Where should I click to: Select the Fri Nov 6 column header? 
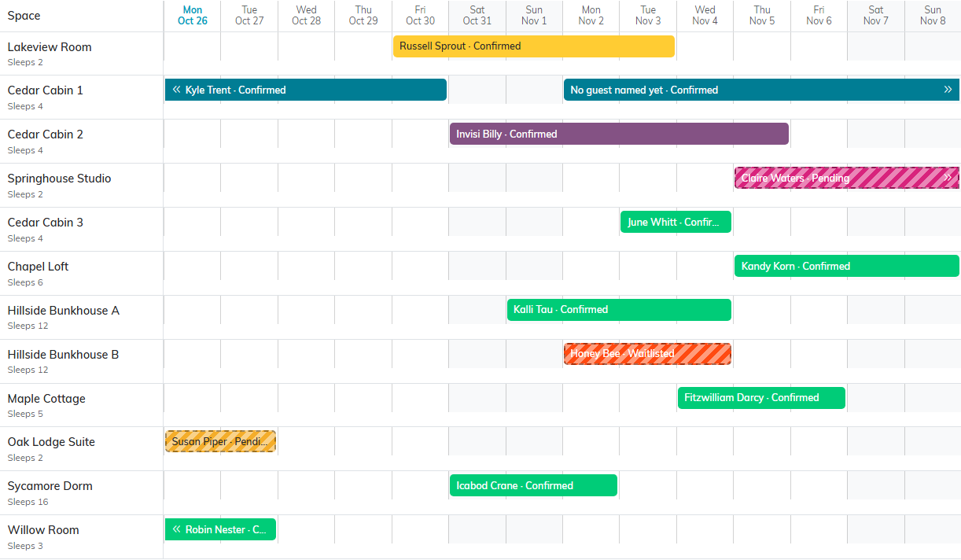pyautogui.click(x=819, y=16)
